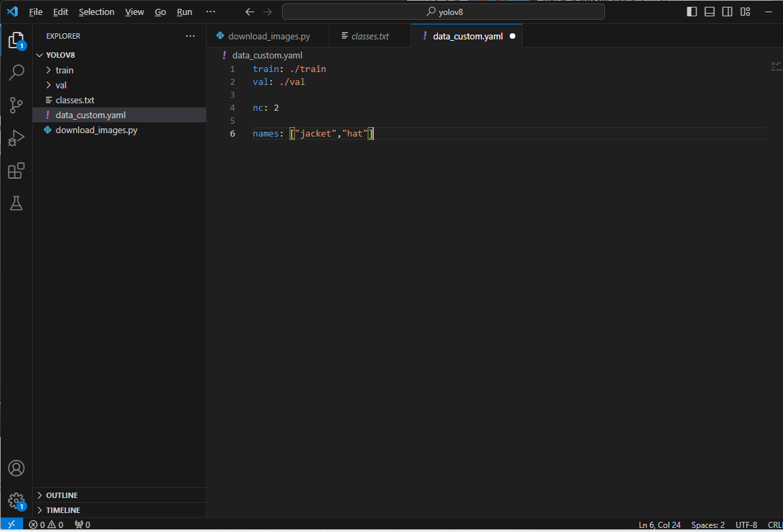Go back with the left arrow
Image resolution: width=783 pixels, height=532 pixels.
coord(249,12)
